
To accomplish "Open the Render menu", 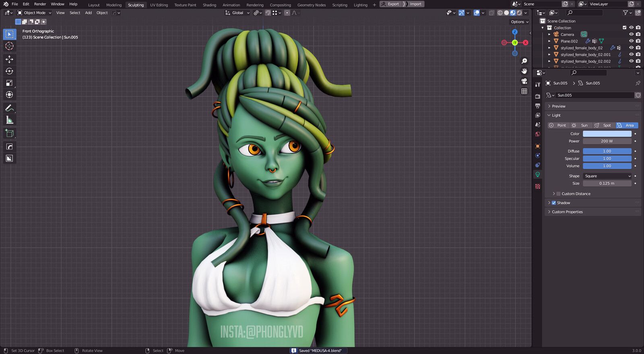I will [x=40, y=4].
